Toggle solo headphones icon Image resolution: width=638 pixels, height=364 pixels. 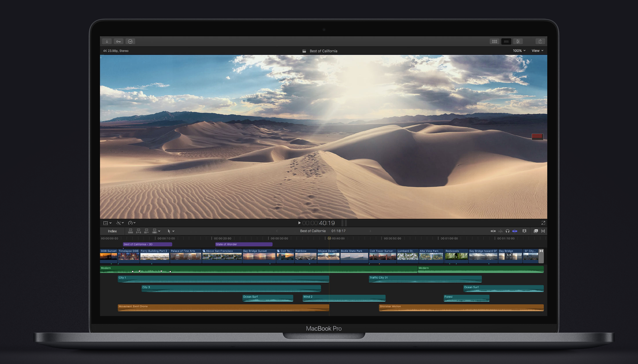point(507,231)
